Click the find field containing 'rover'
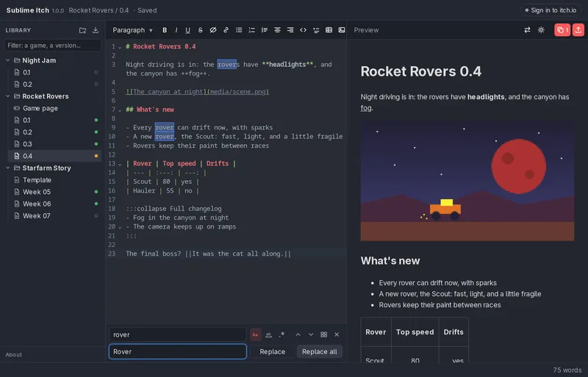Screen dimensions: 588x377 point(177,334)
